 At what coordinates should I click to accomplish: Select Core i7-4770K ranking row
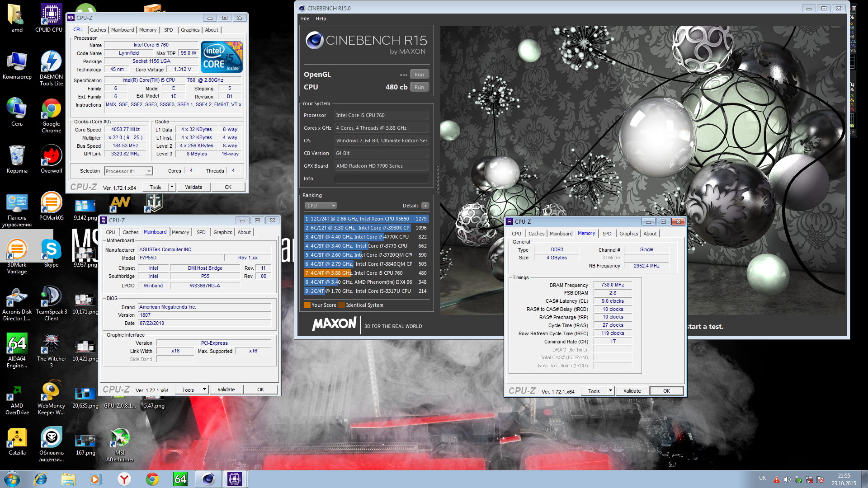click(x=366, y=237)
